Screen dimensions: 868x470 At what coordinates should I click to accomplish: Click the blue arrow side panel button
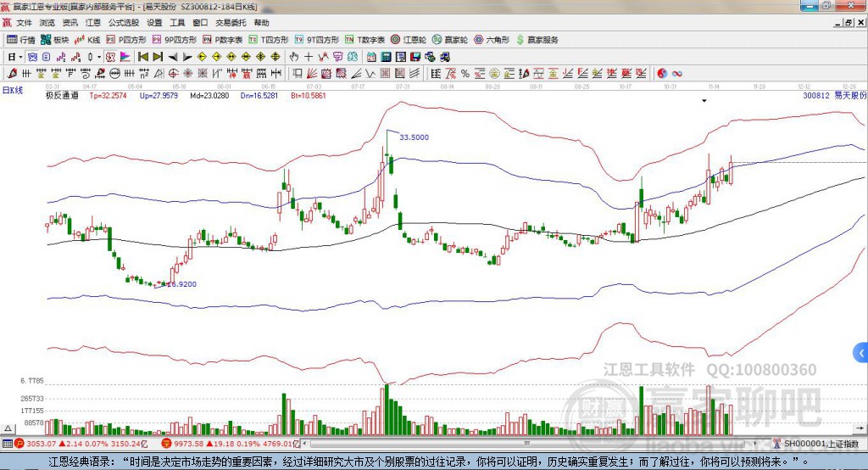861,351
